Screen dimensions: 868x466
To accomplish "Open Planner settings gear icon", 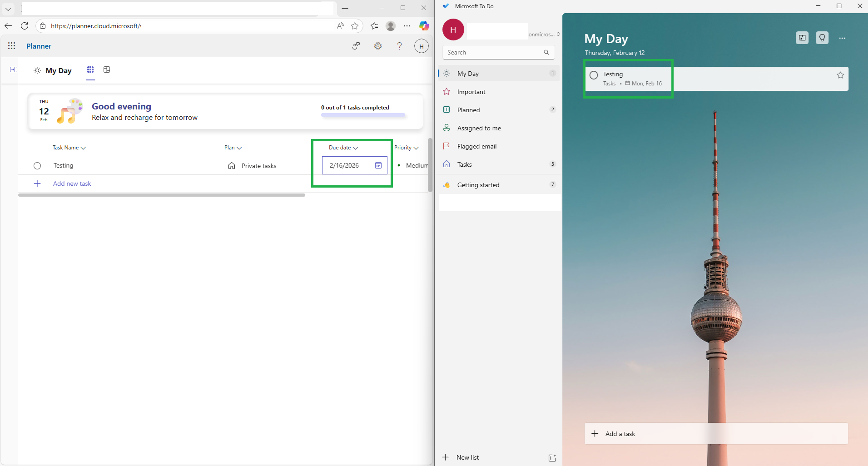I will (378, 46).
